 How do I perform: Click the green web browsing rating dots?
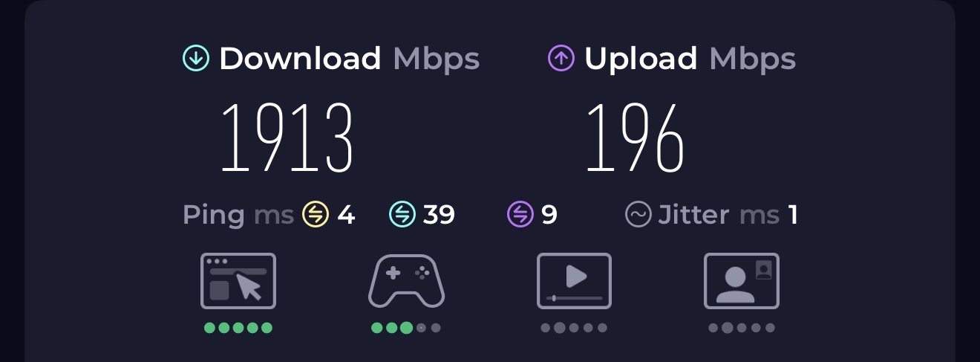[238, 328]
